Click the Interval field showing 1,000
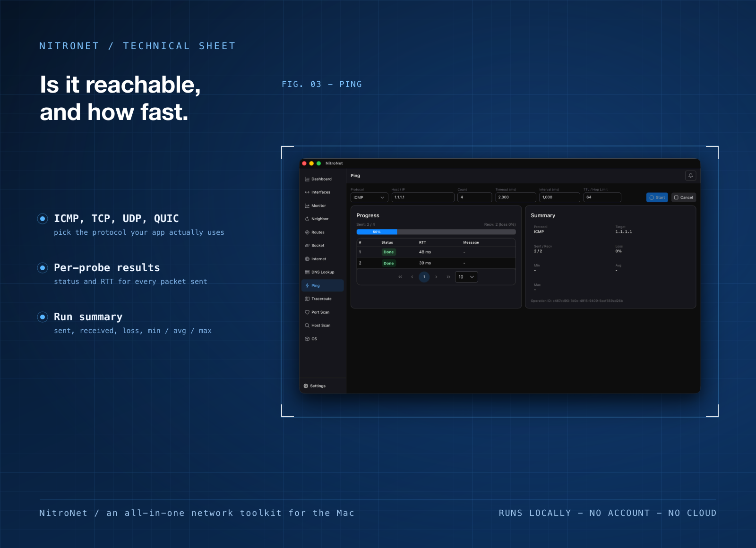 (x=559, y=197)
